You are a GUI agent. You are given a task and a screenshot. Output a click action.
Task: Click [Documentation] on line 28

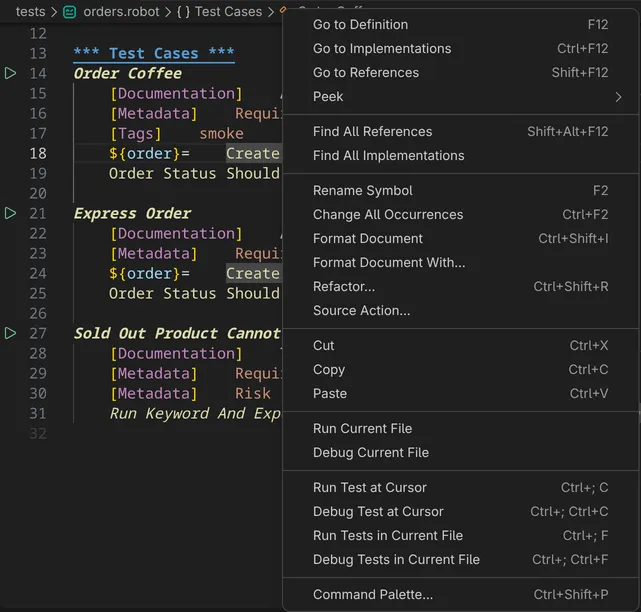click(176, 353)
